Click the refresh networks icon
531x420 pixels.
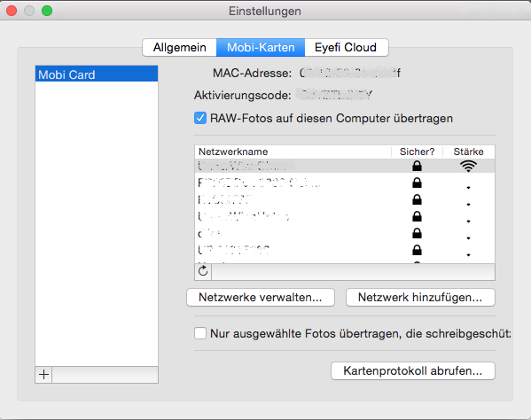point(203,271)
